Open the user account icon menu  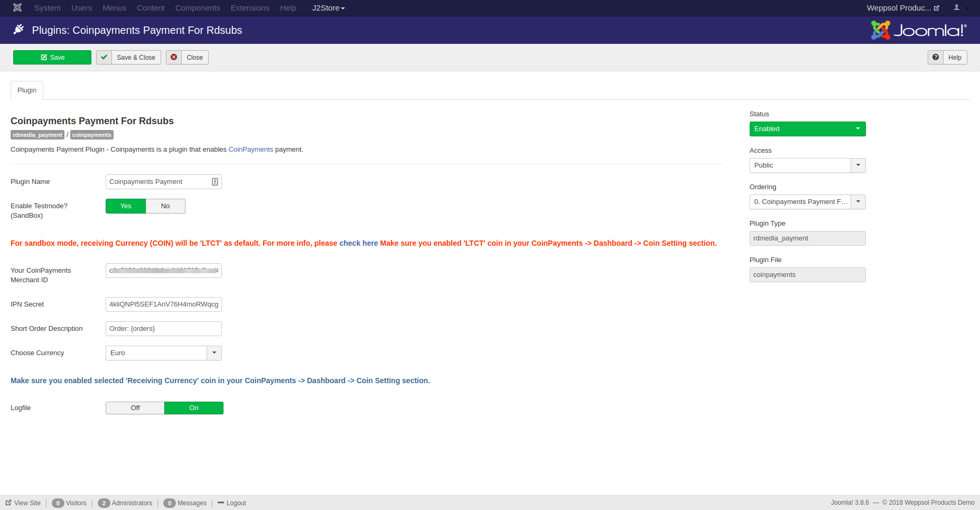coord(961,8)
